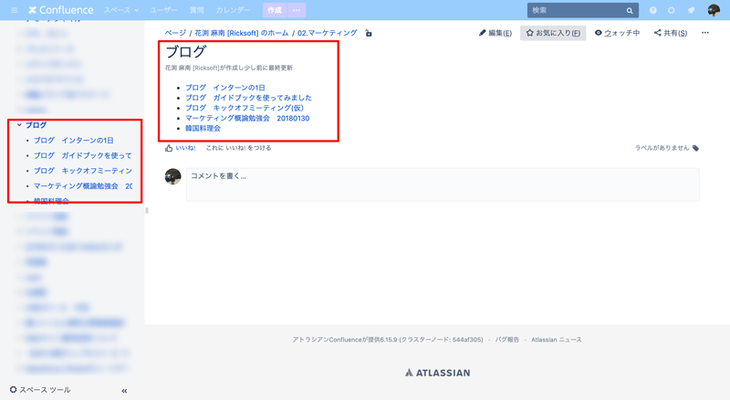Toggle the ウォッチ中 watching button
The height and width of the screenshot is (400, 730).
coord(617,33)
